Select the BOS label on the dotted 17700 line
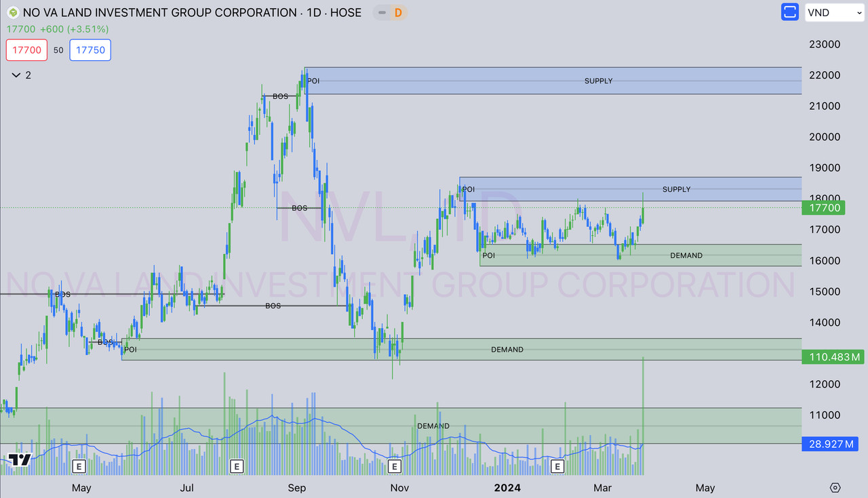The width and height of the screenshot is (868, 498). [x=300, y=208]
